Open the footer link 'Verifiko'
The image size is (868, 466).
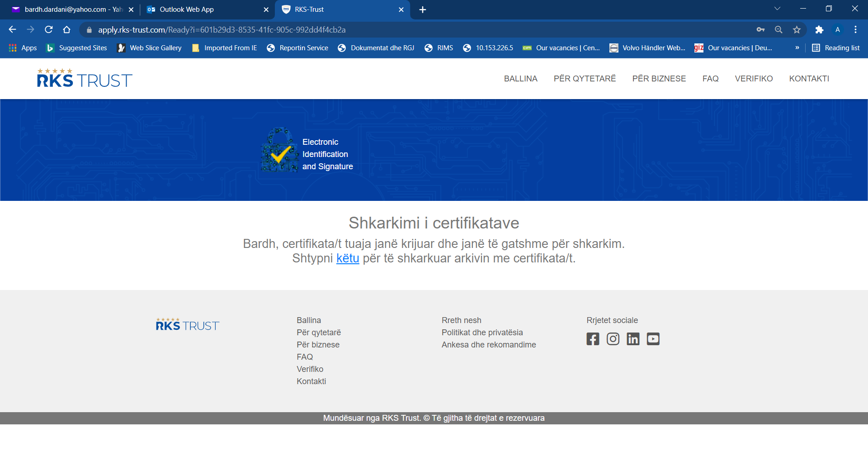click(x=310, y=369)
